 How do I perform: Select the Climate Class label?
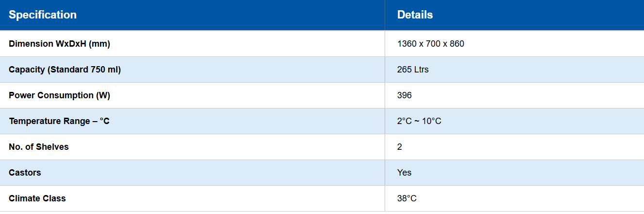[x=37, y=198]
